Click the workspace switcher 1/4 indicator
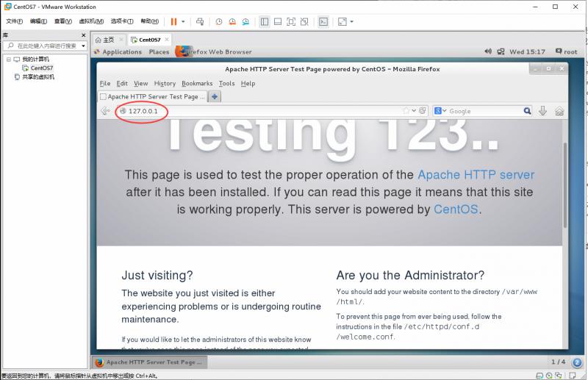The image size is (588, 380). click(558, 362)
